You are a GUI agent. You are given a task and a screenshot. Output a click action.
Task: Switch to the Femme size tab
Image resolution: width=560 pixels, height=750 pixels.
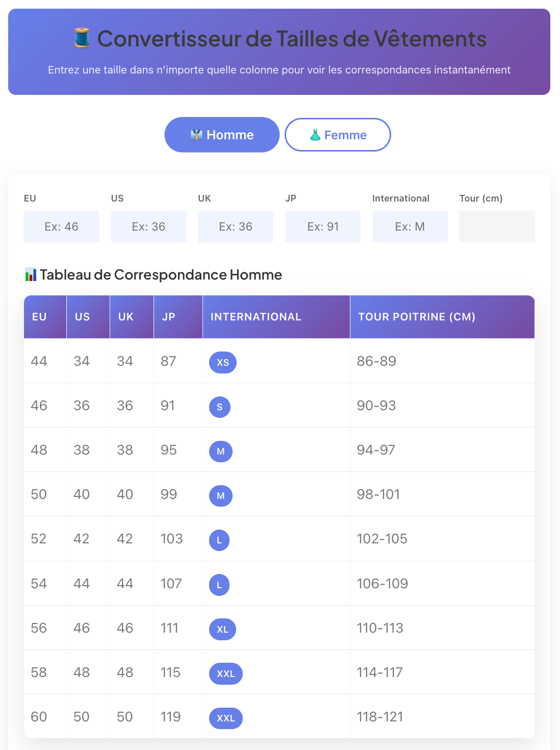coord(338,135)
